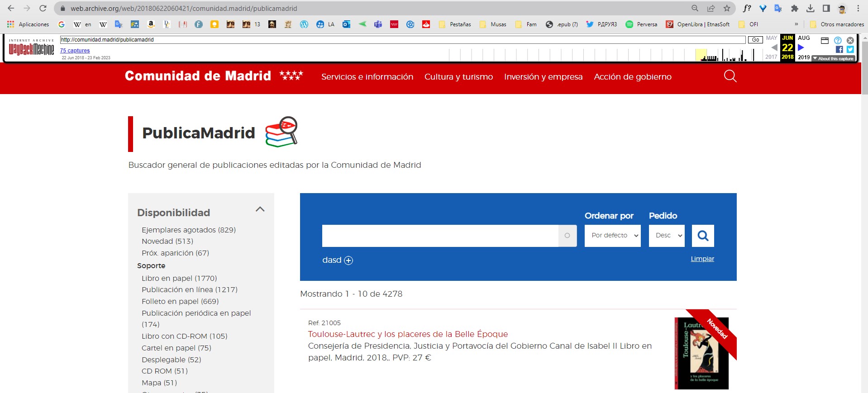The image size is (868, 393).
Task: Filter by Libro en papel (1770)
Action: pos(179,278)
